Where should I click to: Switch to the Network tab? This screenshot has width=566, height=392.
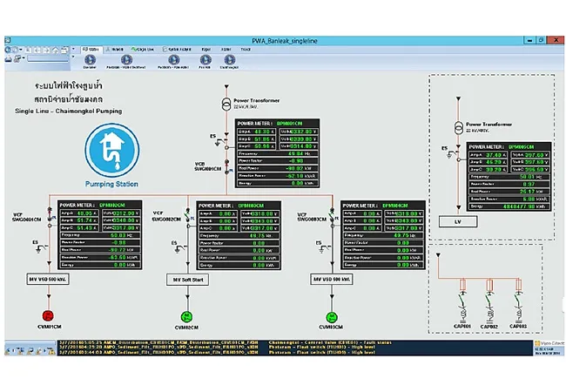click(115, 49)
